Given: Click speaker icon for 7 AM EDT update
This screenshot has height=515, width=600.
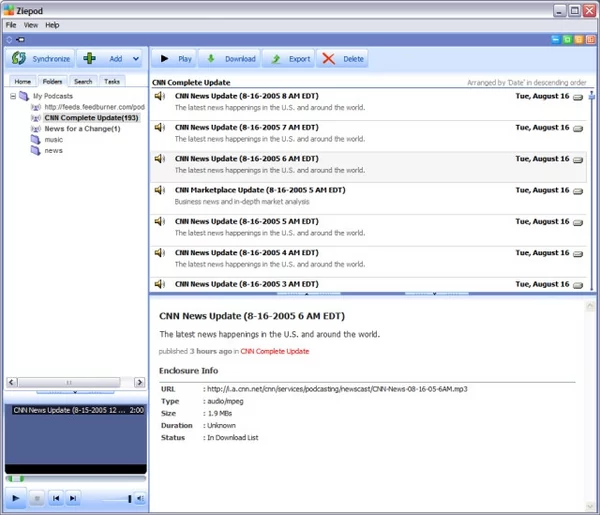Looking at the screenshot, I should [x=160, y=127].
